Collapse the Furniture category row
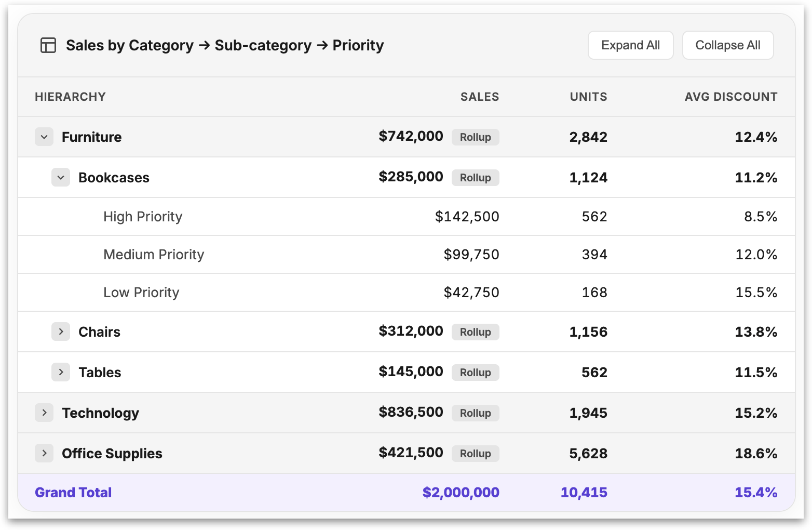The width and height of the screenshot is (812, 530). pyautogui.click(x=44, y=137)
